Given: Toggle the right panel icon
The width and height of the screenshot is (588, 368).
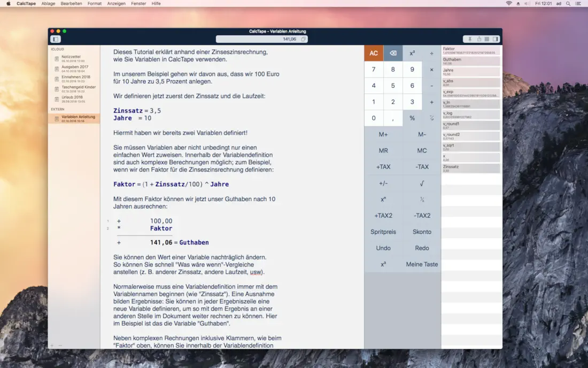Looking at the screenshot, I should [496, 39].
